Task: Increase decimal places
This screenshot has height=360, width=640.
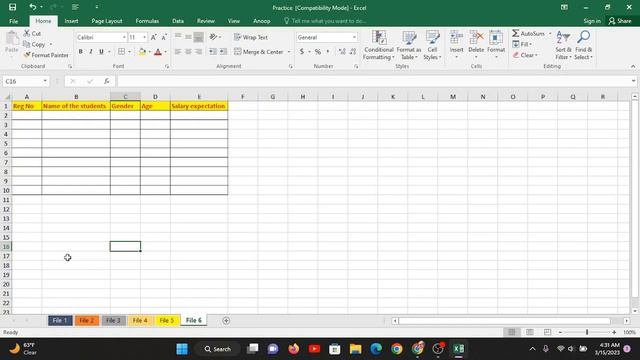Action: click(342, 52)
